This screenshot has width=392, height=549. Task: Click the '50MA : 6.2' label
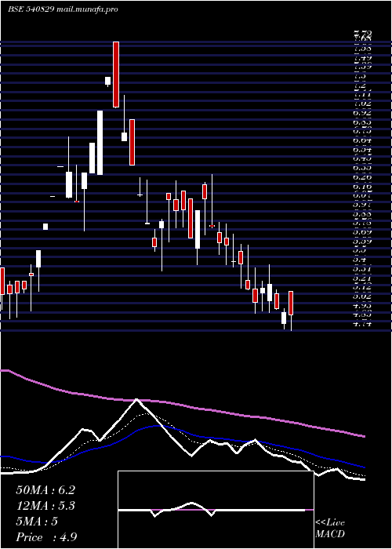pos(45,490)
